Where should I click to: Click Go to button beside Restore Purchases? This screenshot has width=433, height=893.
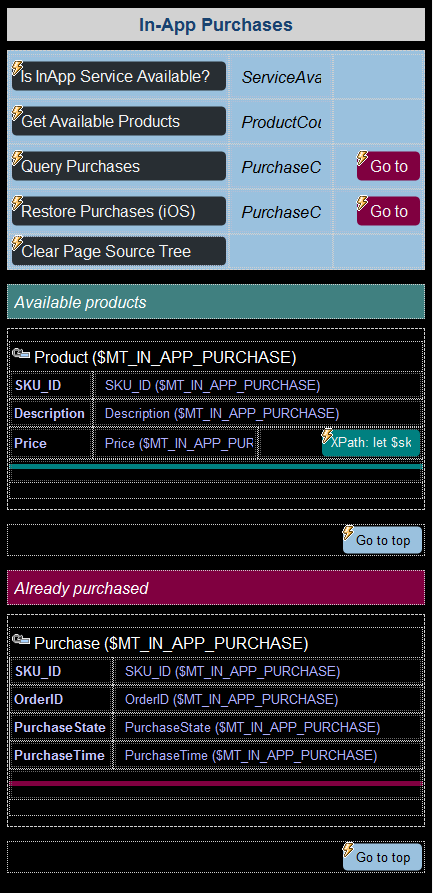pos(389,211)
